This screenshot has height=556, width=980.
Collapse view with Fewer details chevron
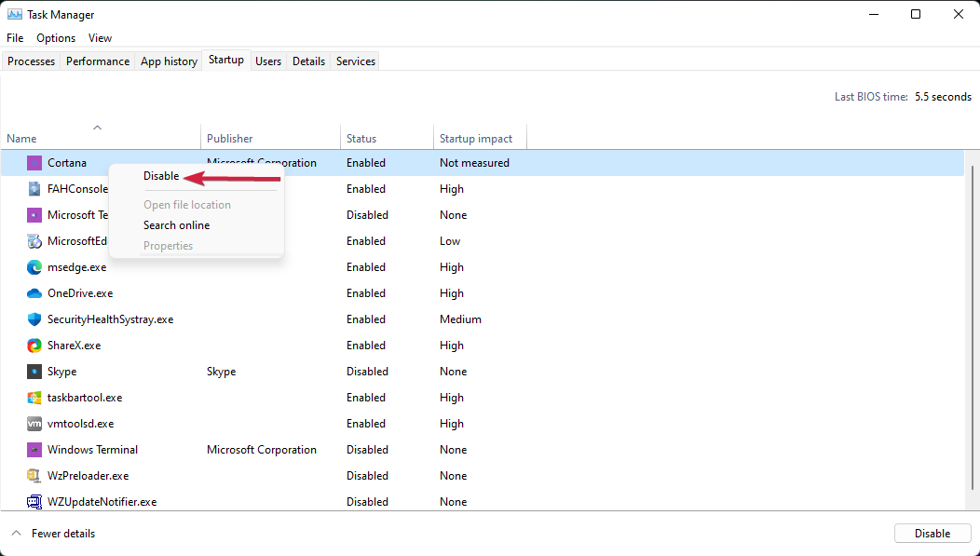coord(17,533)
